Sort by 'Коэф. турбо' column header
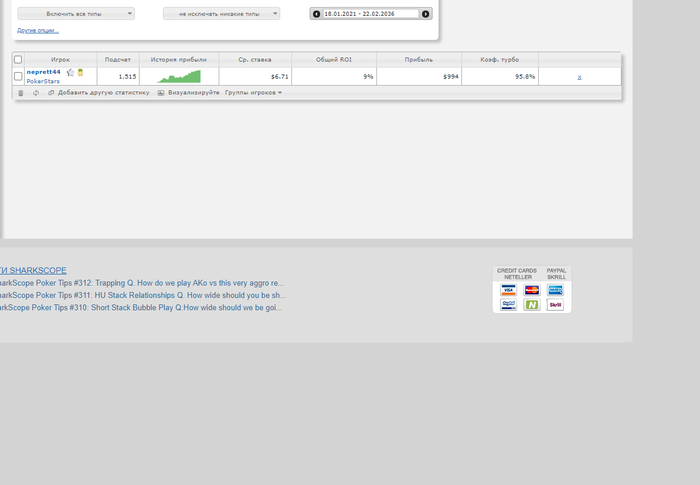 [500, 59]
